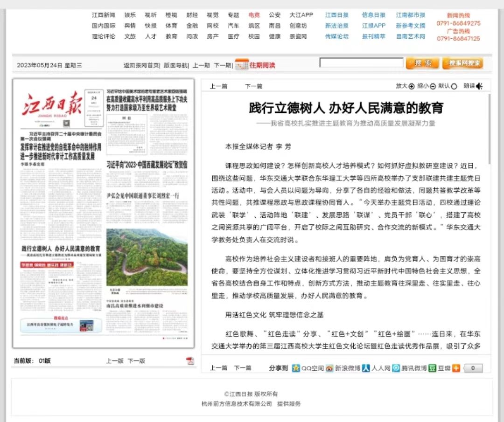Viewport: 504px width, 422px height.
Task: Open 江西新闻 in the navigation
Action: (x=103, y=15)
